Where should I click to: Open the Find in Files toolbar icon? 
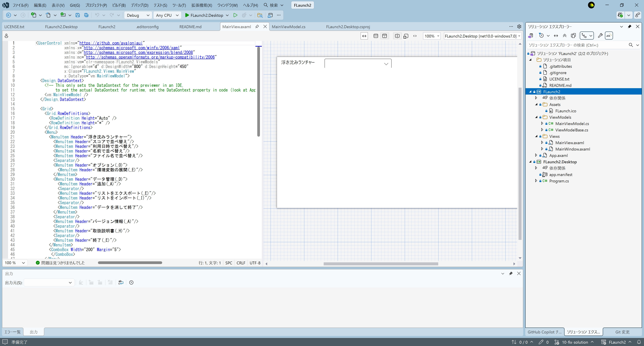260,15
